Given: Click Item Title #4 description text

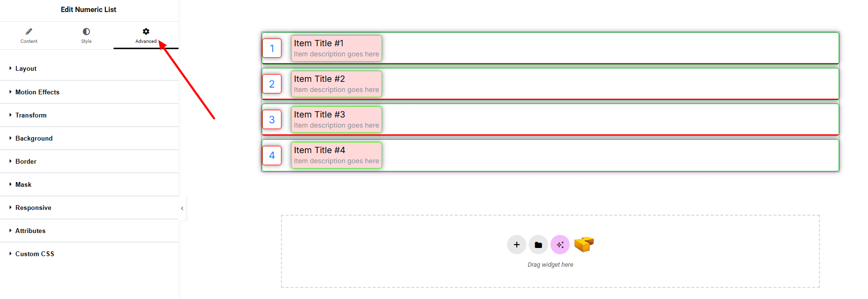Looking at the screenshot, I should point(336,161).
